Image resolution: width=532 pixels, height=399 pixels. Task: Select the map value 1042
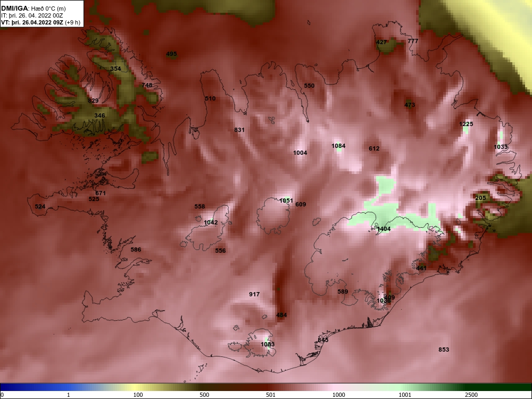pos(211,222)
